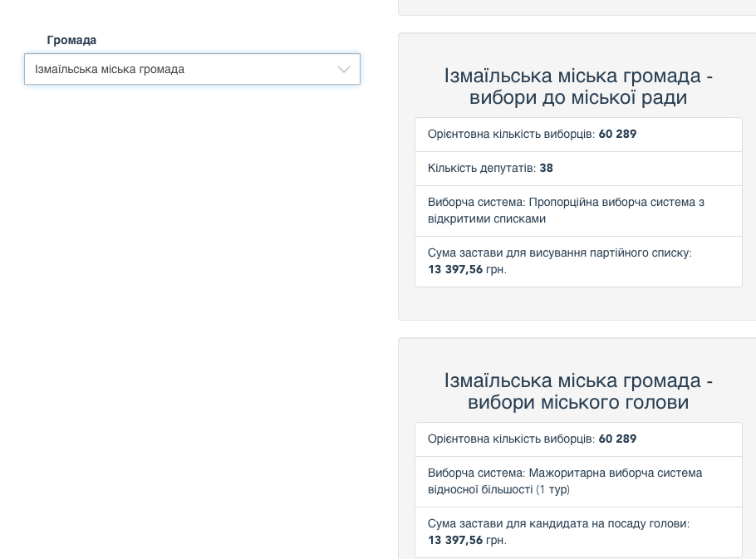Click the heading for вибори до міської ради
Image resolution: width=756 pixels, height=559 pixels.
(x=578, y=86)
